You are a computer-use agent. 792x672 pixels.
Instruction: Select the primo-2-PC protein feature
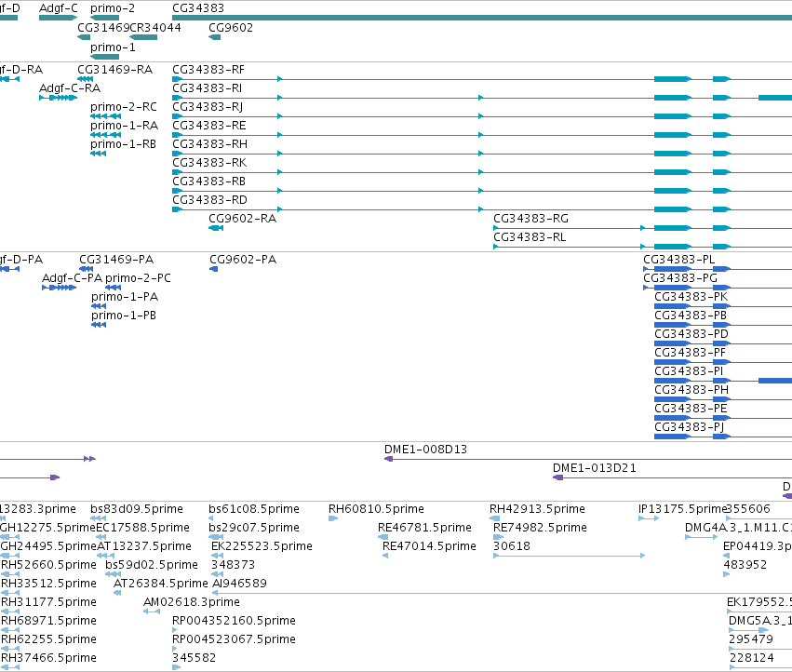tap(114, 288)
